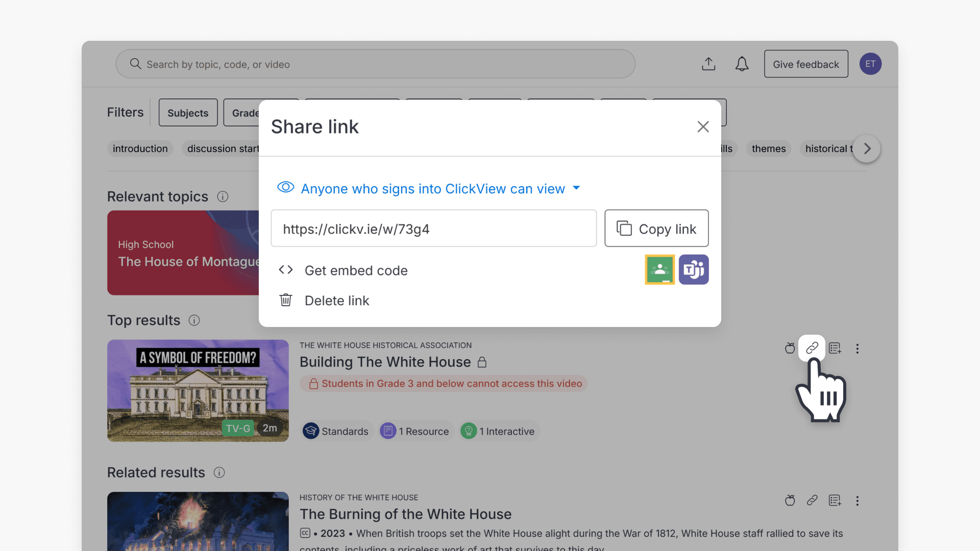The width and height of the screenshot is (980, 551).
Task: Click the right chevron to reveal more topic tags
Action: 866,148
